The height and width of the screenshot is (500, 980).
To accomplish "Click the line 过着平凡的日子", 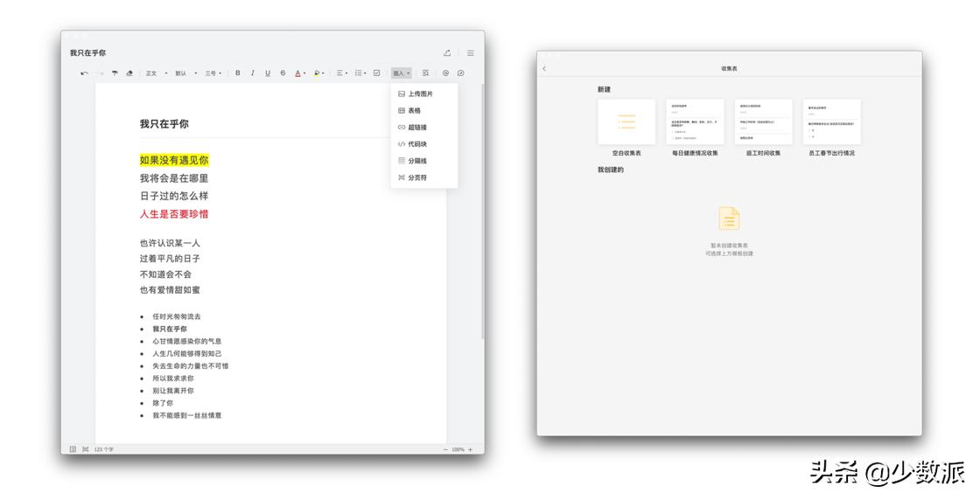I will click(170, 259).
